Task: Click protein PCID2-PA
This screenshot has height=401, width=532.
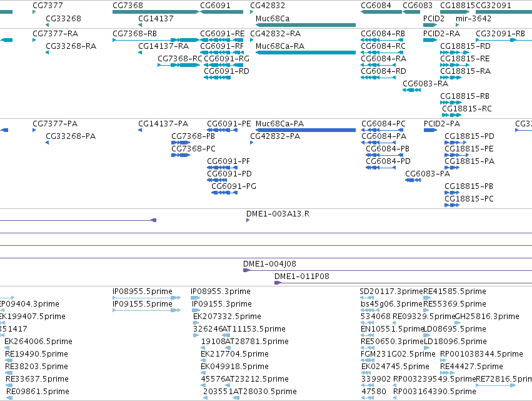Action: pyautogui.click(x=431, y=130)
